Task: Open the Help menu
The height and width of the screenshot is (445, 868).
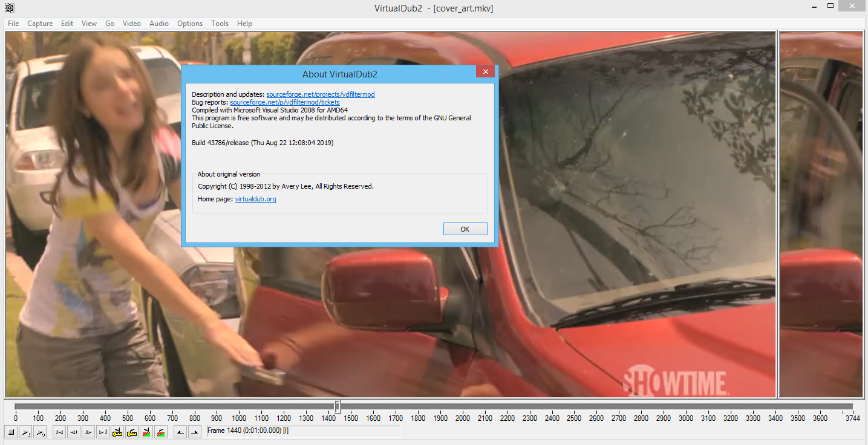Action: 244,24
